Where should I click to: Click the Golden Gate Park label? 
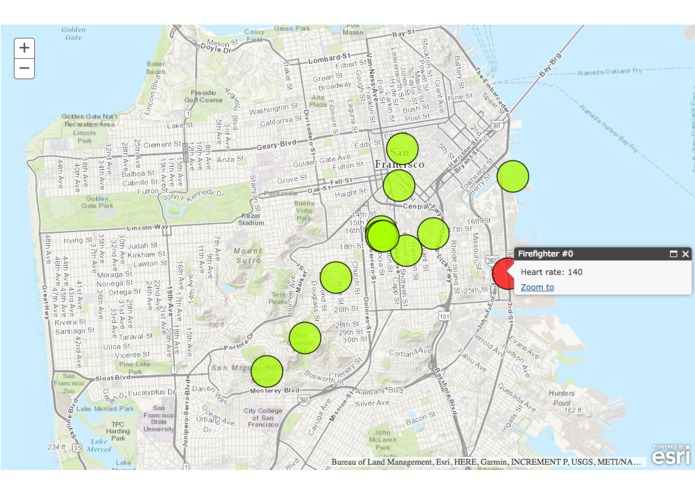pyautogui.click(x=98, y=202)
